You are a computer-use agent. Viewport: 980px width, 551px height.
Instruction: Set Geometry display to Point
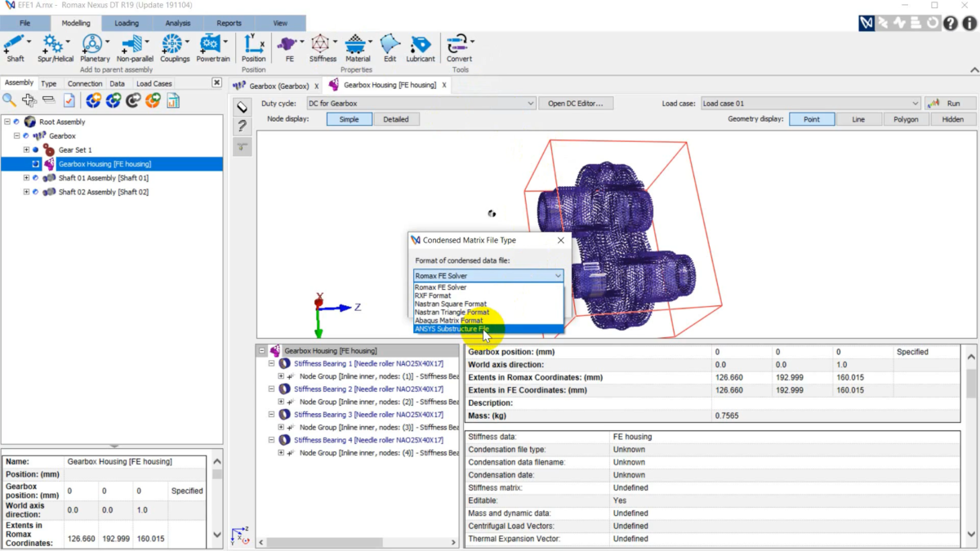coord(812,119)
